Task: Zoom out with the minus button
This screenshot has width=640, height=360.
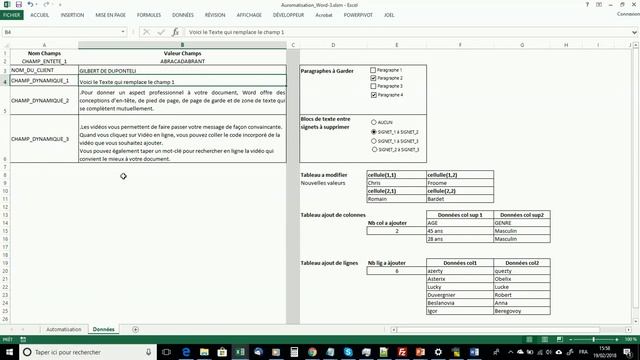Action: [x=571, y=340]
